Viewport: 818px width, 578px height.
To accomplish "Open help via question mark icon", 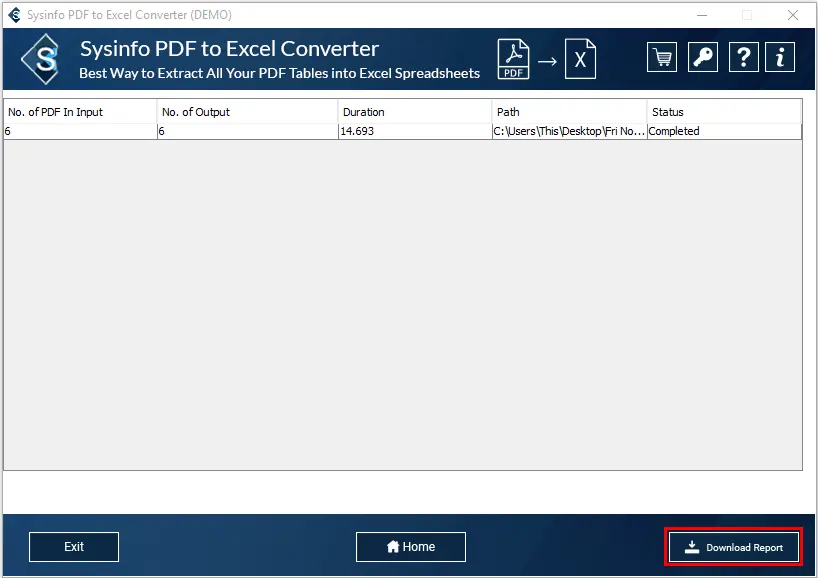I will pos(743,57).
